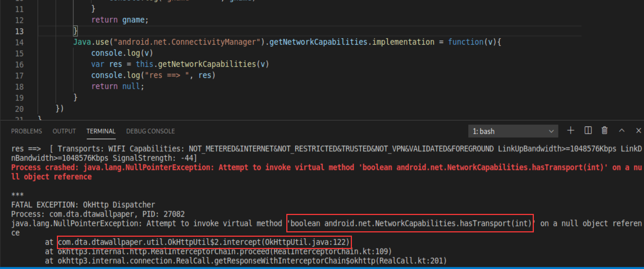644x269 pixels.
Task: Open the DEBUG CONSOLE tab
Action: pos(150,131)
